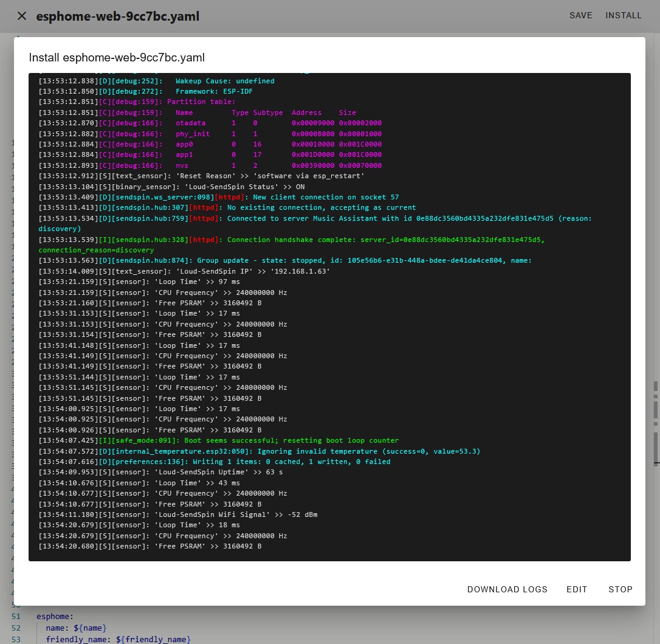Click 'Boot seems successful' safe_mode line
This screenshot has width=660, height=644.
(x=218, y=440)
